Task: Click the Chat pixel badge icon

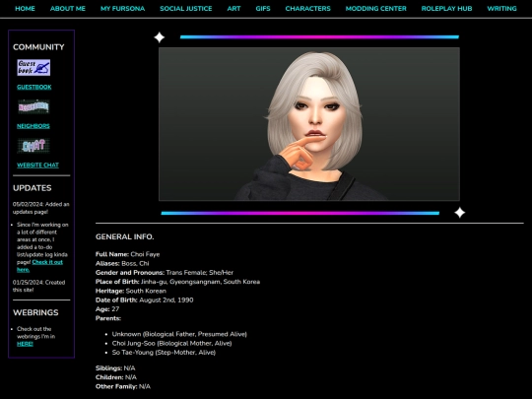Action: 33,146
